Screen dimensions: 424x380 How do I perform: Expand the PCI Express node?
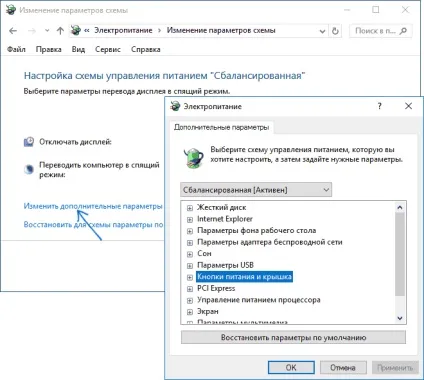pyautogui.click(x=190, y=289)
